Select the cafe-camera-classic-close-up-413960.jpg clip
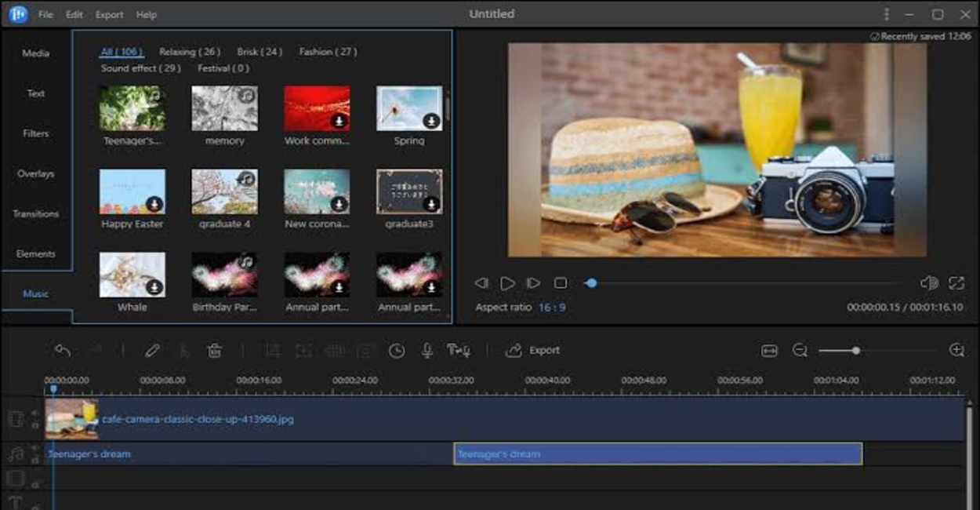The height and width of the screenshot is (510, 980). (504, 419)
